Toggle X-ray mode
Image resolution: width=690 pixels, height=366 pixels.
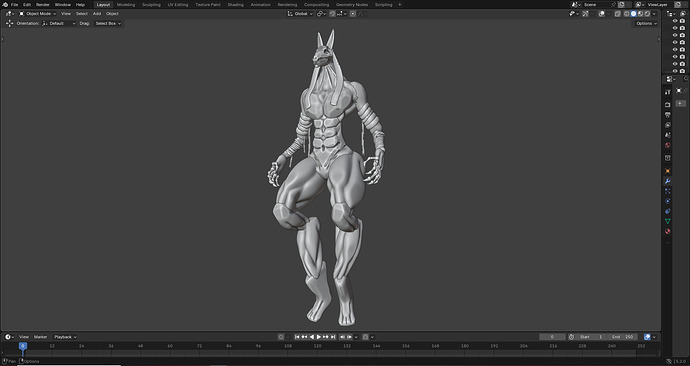pyautogui.click(x=617, y=14)
